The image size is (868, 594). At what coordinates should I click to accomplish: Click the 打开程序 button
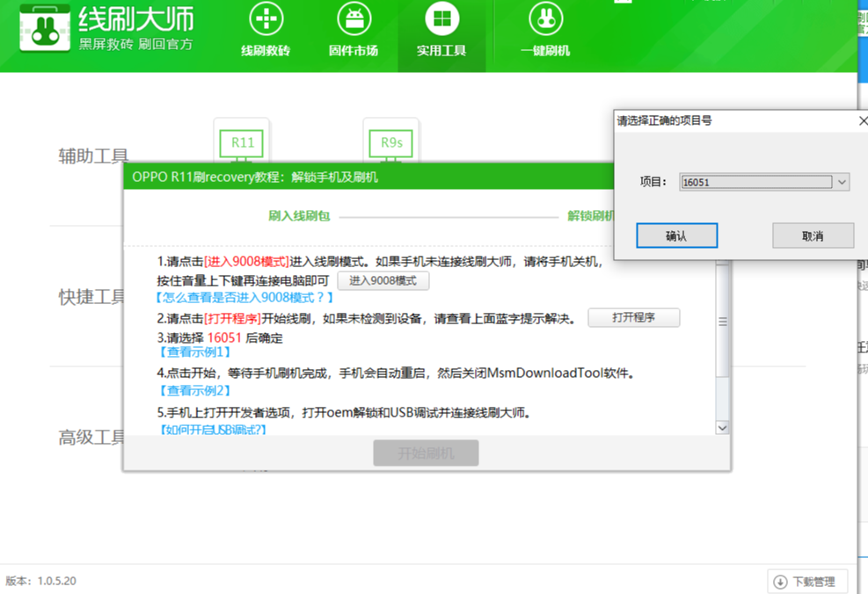click(634, 317)
